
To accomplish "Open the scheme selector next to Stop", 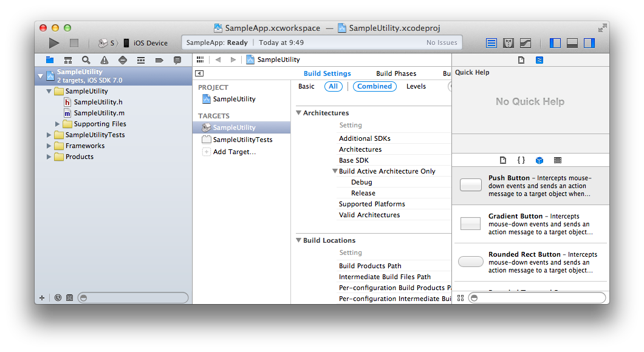I will (108, 42).
